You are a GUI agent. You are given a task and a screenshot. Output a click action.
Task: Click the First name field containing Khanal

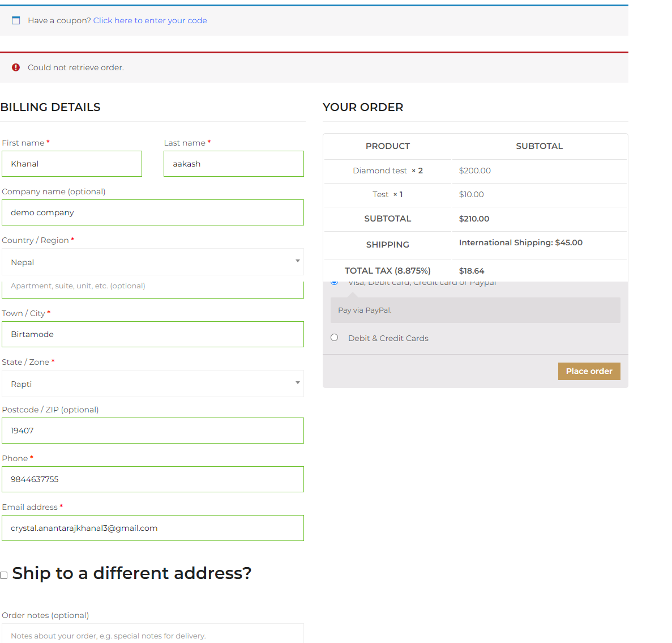[71, 163]
